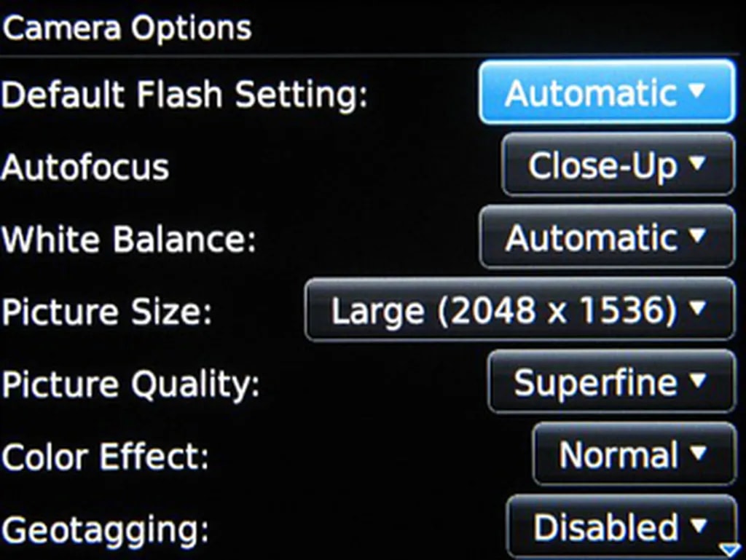Click the triangle arrow beside Close-Up
746x560 pixels.
[697, 164]
